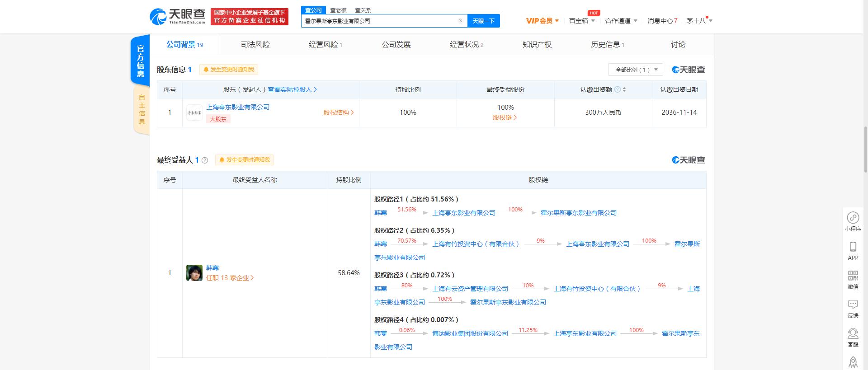The width and height of the screenshot is (868, 370).
Task: Click the page vertical scrollbar
Action: pyautogui.click(x=865, y=149)
